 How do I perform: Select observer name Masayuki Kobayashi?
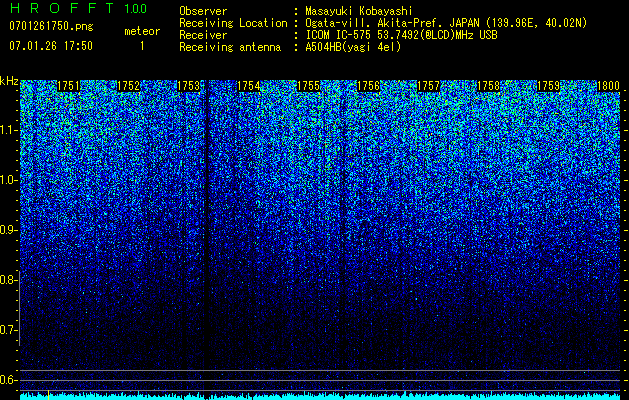359,11
